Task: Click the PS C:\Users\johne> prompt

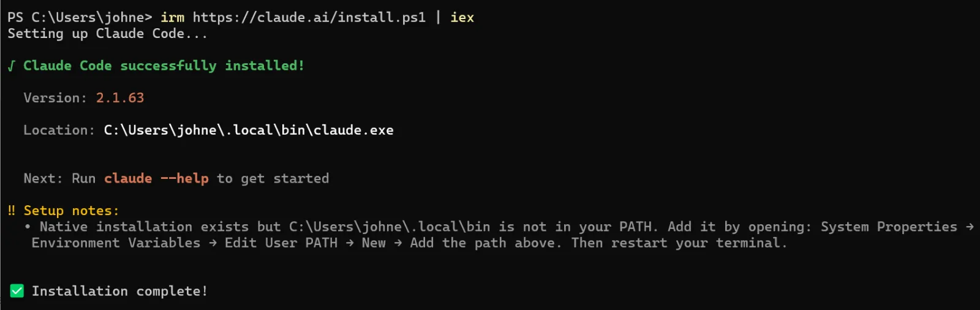Action: (x=80, y=17)
